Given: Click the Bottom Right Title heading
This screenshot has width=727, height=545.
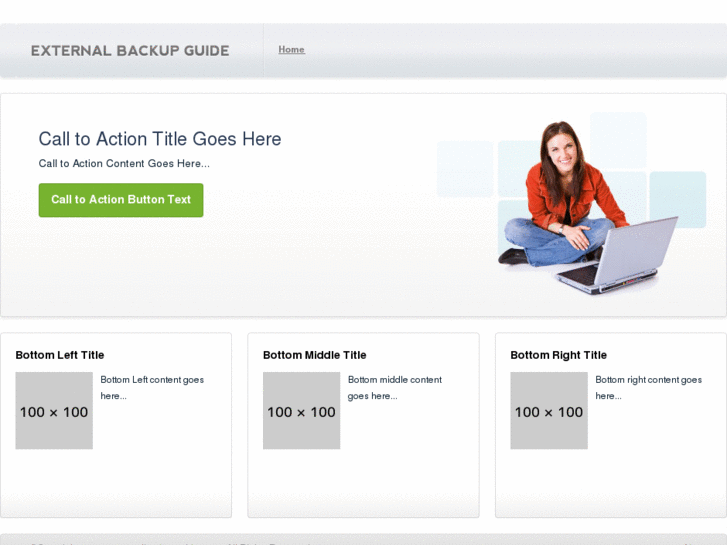Looking at the screenshot, I should click(x=558, y=355).
